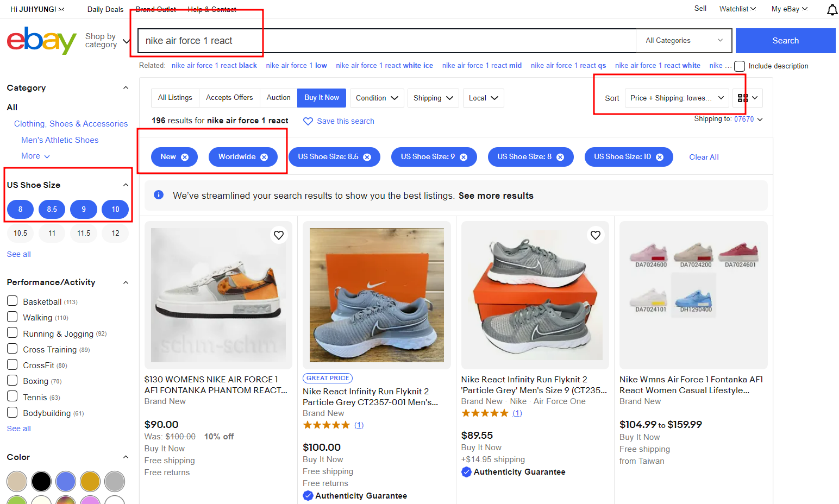The image size is (839, 504).
Task: Click Clear All filters link
Action: click(x=704, y=157)
